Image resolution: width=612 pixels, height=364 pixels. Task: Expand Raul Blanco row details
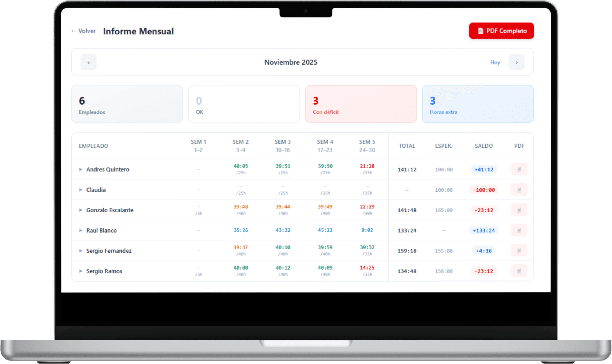tap(80, 231)
